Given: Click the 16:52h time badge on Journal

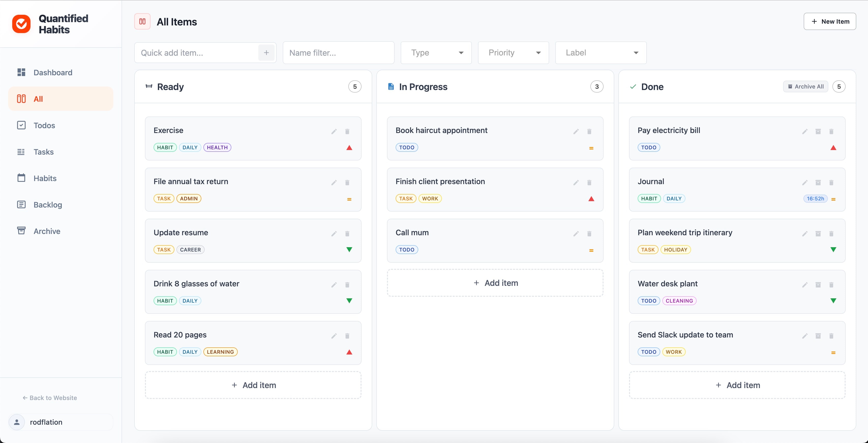Looking at the screenshot, I should (815, 199).
